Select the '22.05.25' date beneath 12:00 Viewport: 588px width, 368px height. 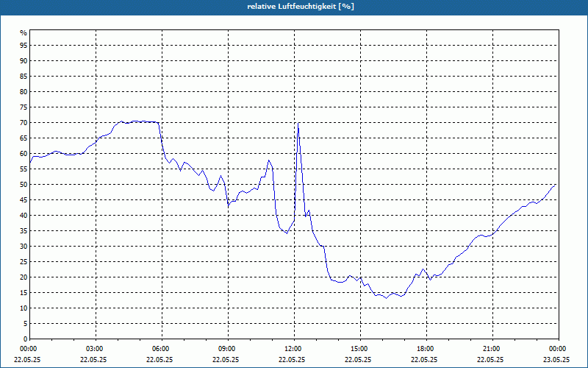click(292, 360)
